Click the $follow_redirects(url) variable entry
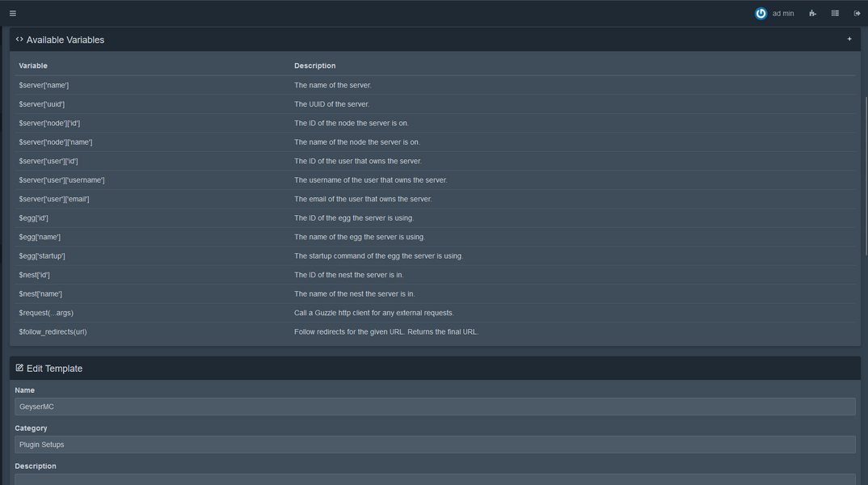Image resolution: width=868 pixels, height=485 pixels. point(53,331)
